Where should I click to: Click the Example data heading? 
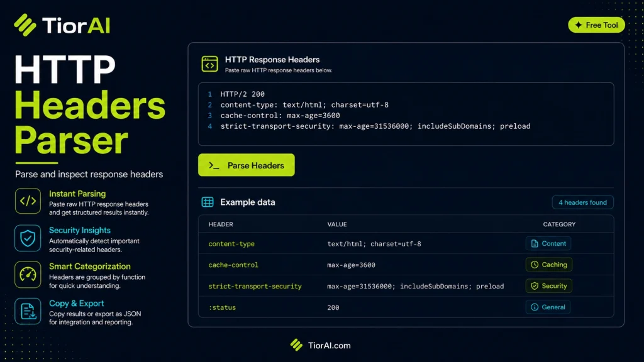(x=248, y=202)
